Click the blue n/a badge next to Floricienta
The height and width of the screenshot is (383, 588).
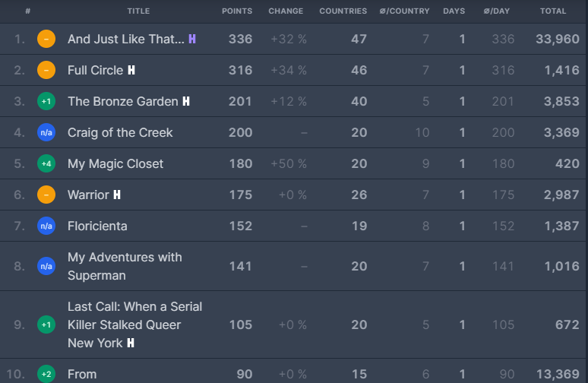click(46, 226)
